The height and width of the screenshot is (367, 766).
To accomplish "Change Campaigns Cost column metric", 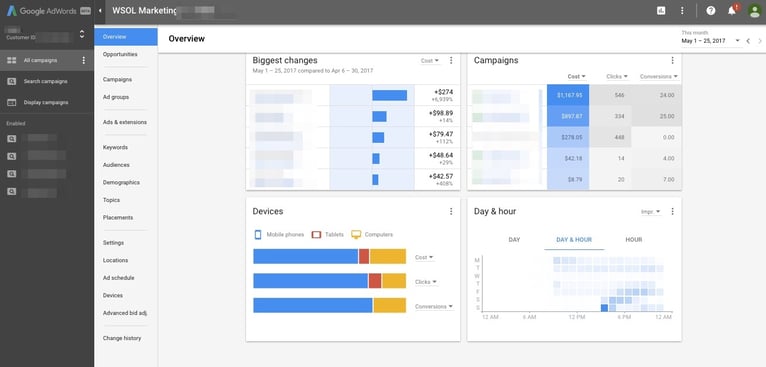I will (576, 76).
